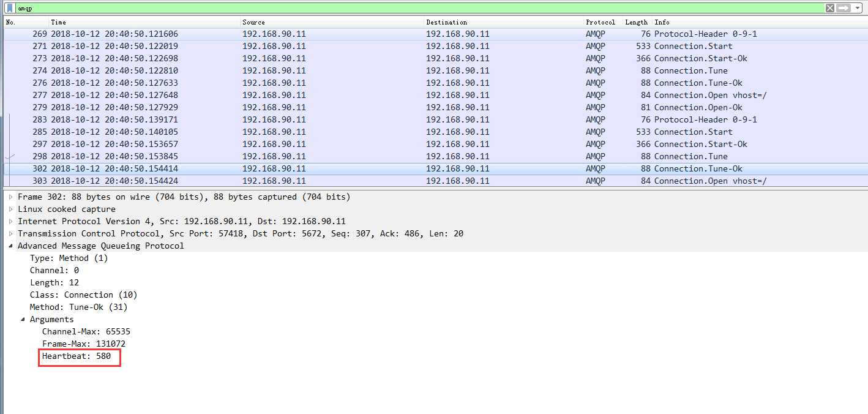Select packet 273 Connection.Start-Ok
This screenshot has width=868, height=414.
[435, 58]
